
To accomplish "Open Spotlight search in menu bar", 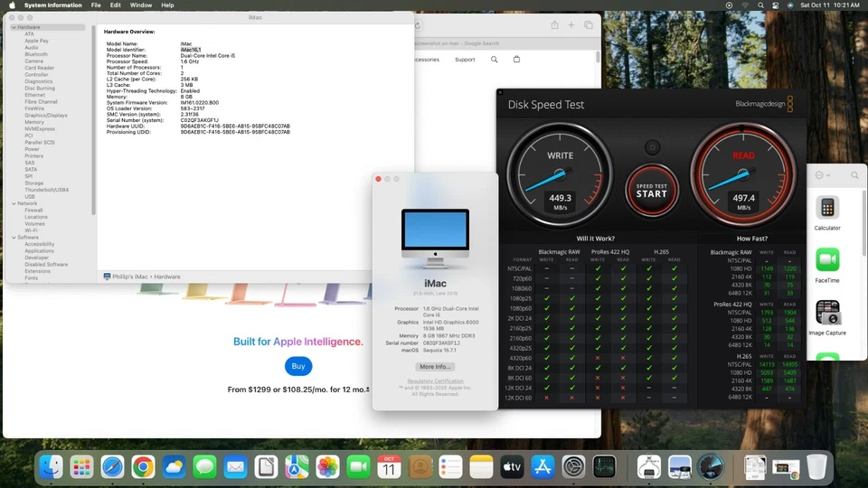I will (x=760, y=5).
